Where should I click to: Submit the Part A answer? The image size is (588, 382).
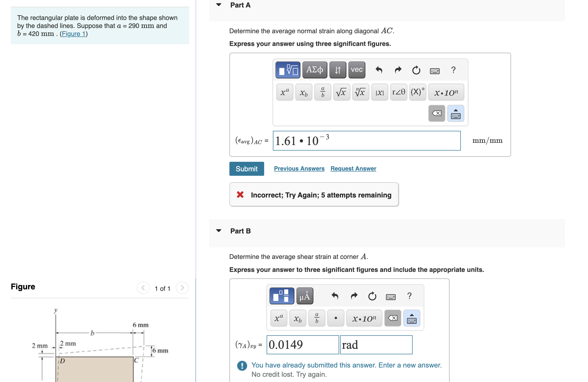click(246, 169)
